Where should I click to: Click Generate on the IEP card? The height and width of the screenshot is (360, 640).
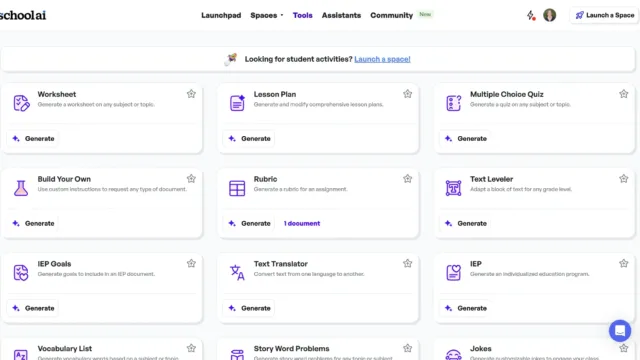coord(466,308)
